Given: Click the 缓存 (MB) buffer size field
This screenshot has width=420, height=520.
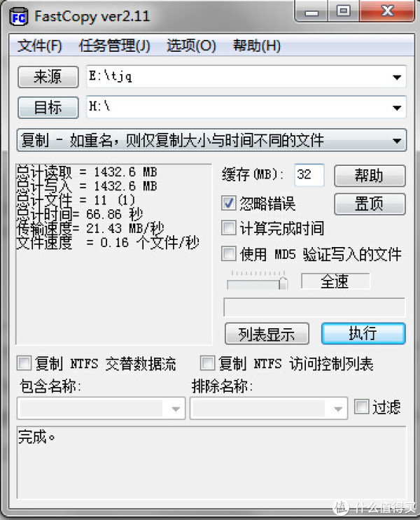Looking at the screenshot, I should 309,175.
